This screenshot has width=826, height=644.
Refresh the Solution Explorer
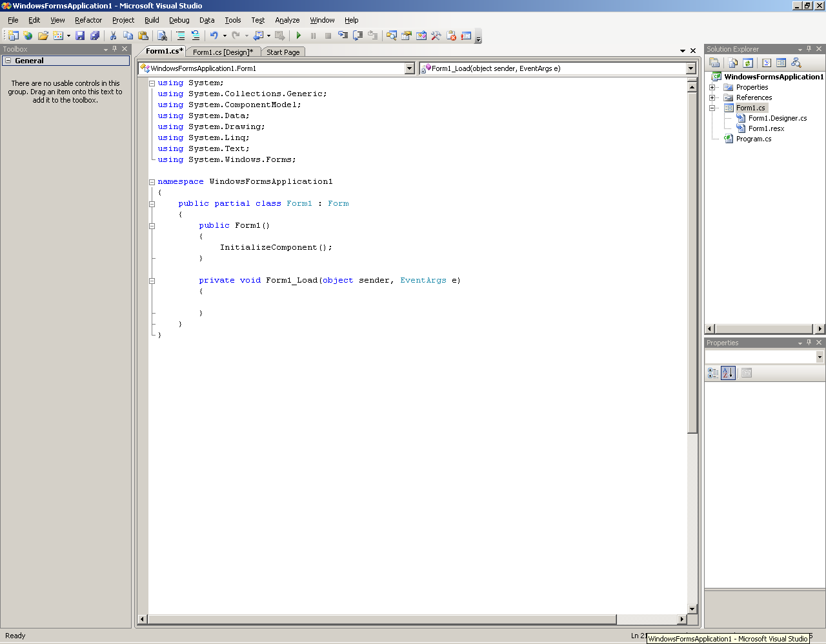pyautogui.click(x=747, y=63)
